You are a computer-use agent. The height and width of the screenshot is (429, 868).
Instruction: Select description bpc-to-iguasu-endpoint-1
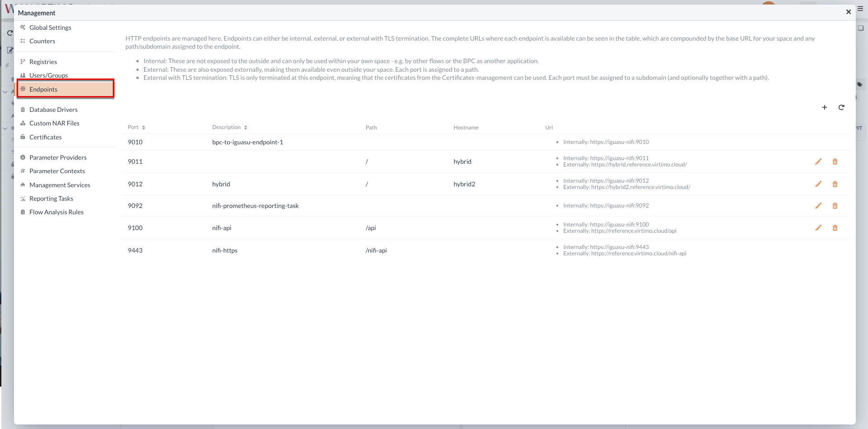(x=247, y=142)
